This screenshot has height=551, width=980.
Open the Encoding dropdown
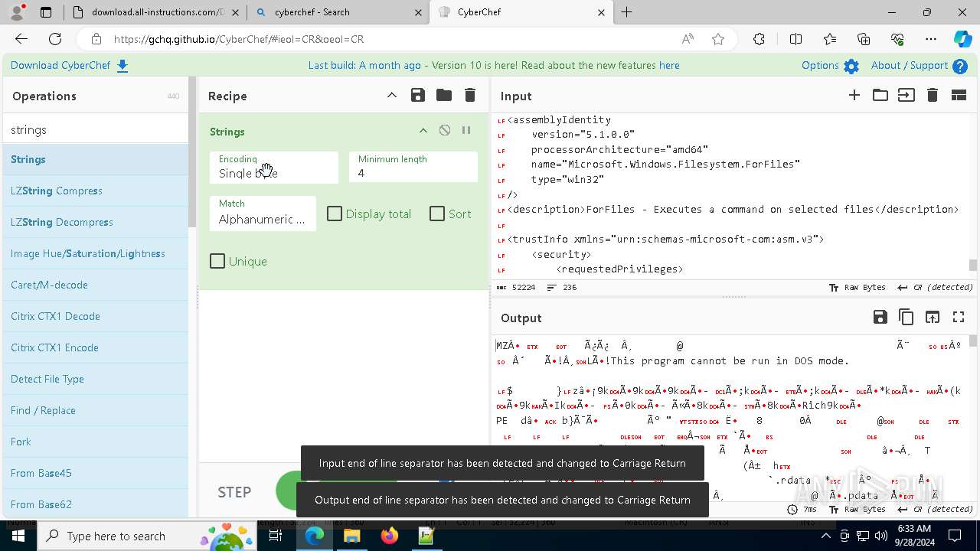coord(274,167)
